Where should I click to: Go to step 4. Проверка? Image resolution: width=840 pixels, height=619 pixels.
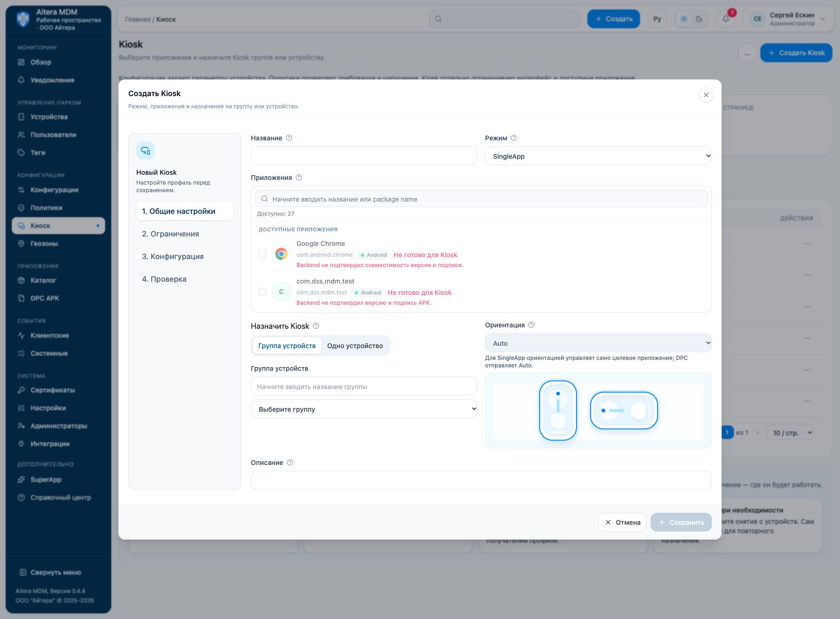click(x=185, y=279)
